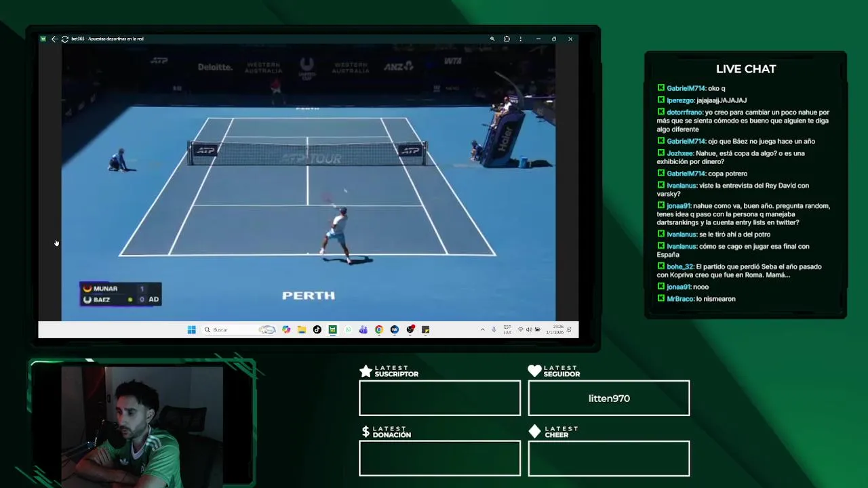Click the dollar icon beside Latest Donación
Viewport: 868px width, 488px height.
[366, 432]
